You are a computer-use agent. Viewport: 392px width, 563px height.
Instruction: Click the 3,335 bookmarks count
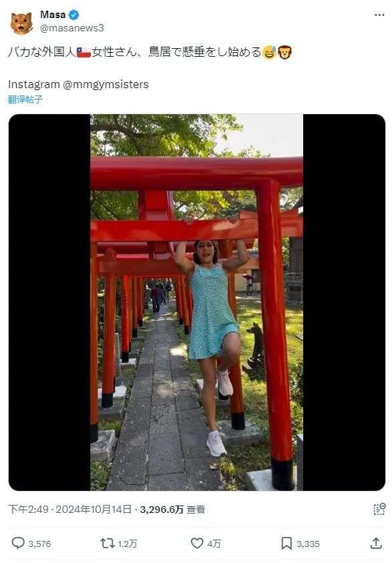pyautogui.click(x=308, y=544)
